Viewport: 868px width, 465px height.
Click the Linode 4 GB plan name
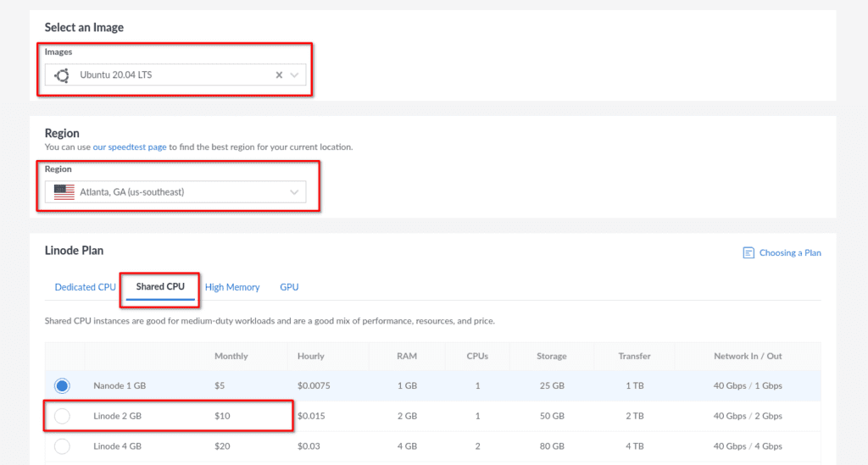[117, 446]
